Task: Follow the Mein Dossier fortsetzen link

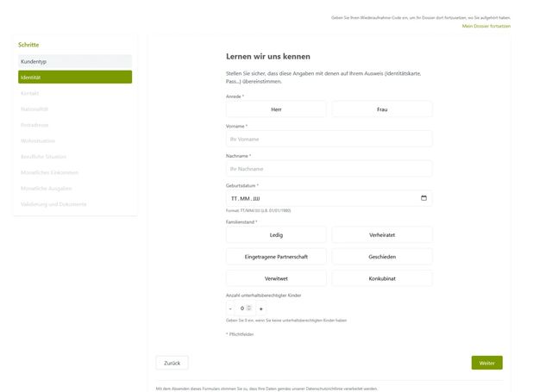Action: (x=486, y=26)
